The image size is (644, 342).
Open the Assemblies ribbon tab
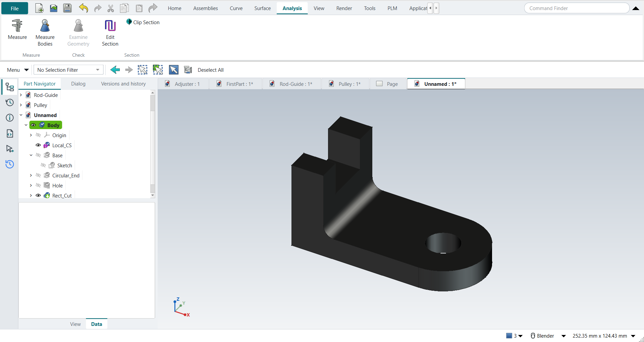tap(205, 8)
